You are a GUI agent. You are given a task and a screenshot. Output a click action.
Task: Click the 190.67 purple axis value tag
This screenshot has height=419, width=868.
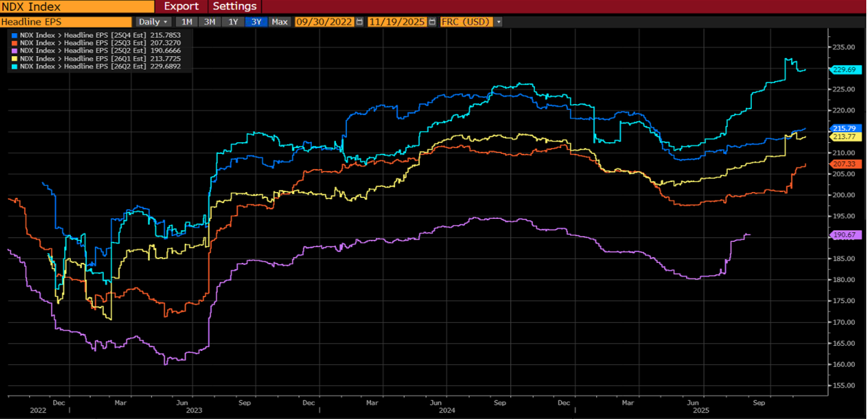(845, 235)
